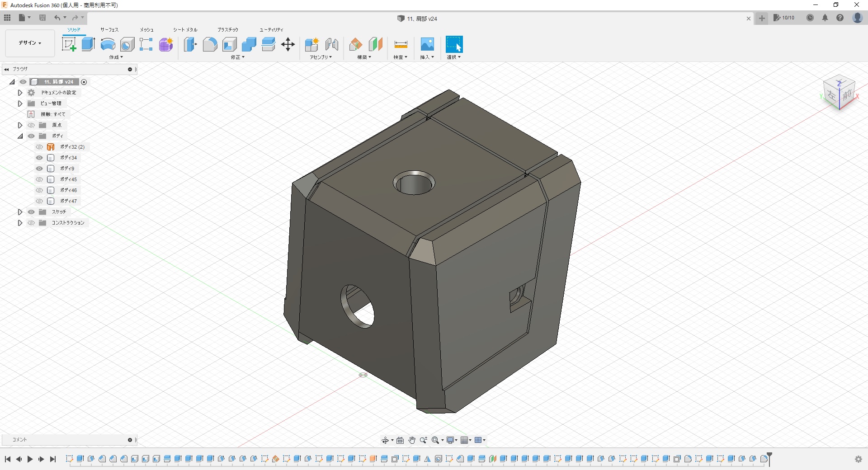This screenshot has width=868, height=470.
Task: Select the Revolve tool icon
Action: 108,44
